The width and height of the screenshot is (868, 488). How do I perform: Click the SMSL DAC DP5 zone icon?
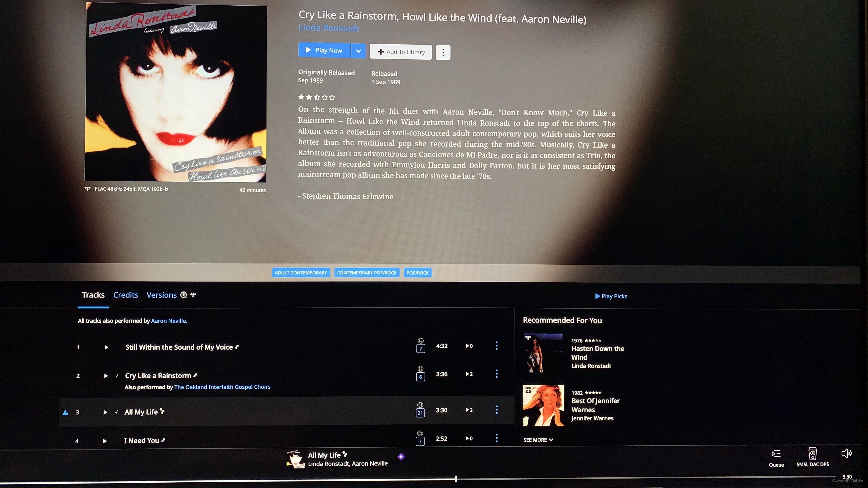click(x=812, y=454)
